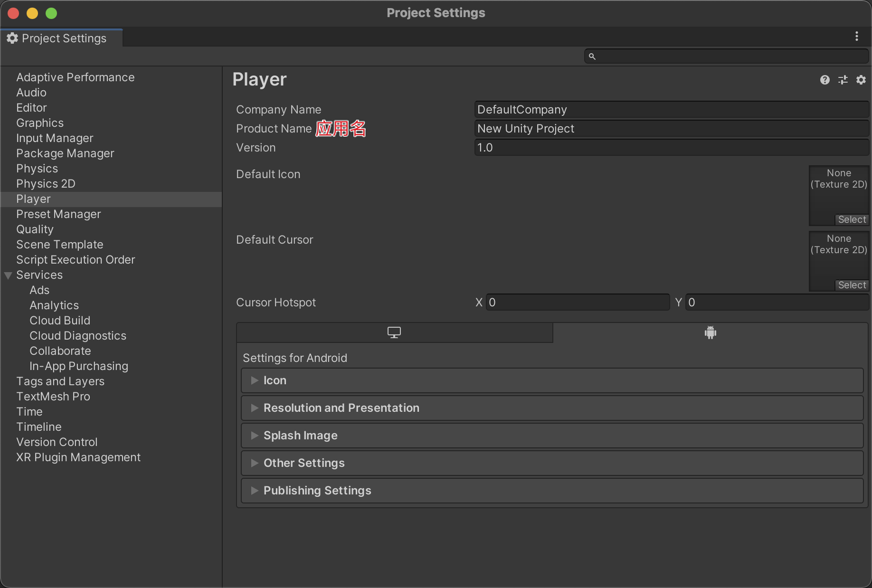
Task: Open Cloud Build under Services
Action: click(x=111, y=321)
